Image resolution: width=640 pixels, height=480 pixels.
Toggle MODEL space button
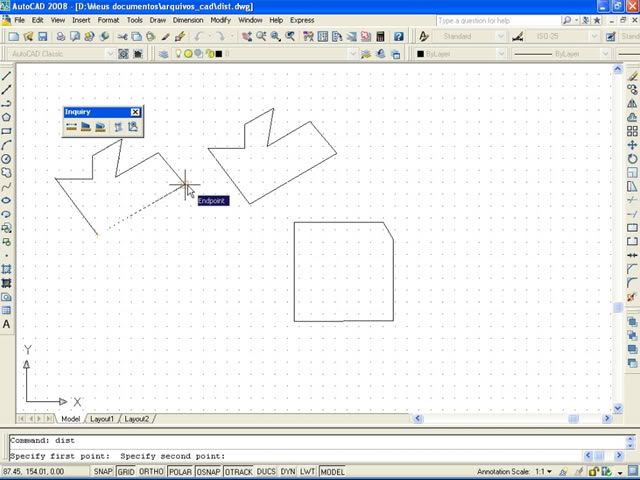pos(332,471)
